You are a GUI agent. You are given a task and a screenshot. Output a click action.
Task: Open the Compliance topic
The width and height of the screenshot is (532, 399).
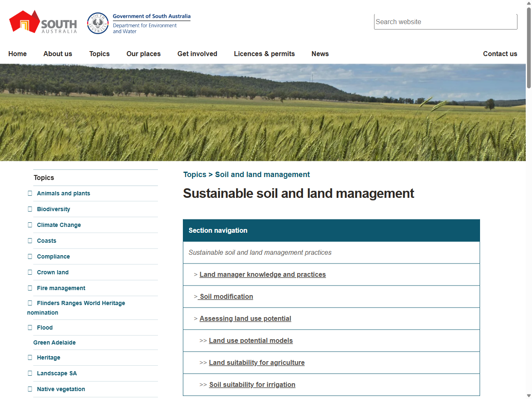53,256
